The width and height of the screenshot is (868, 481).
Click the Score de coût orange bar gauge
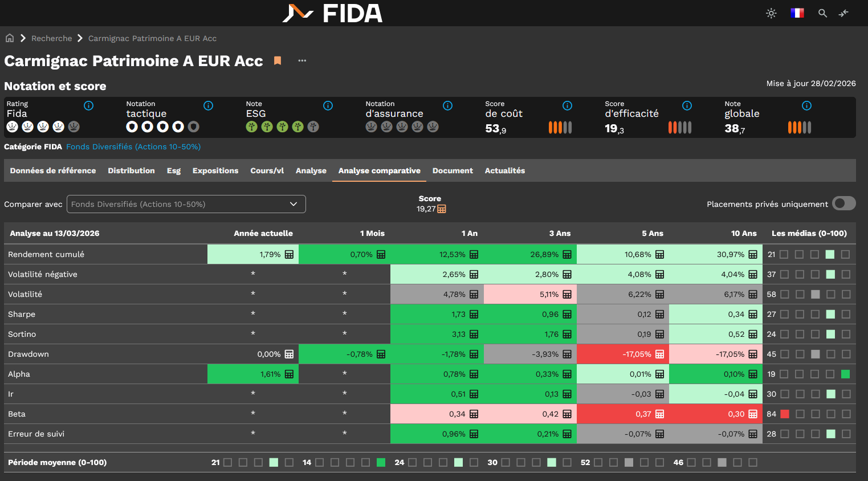(560, 128)
